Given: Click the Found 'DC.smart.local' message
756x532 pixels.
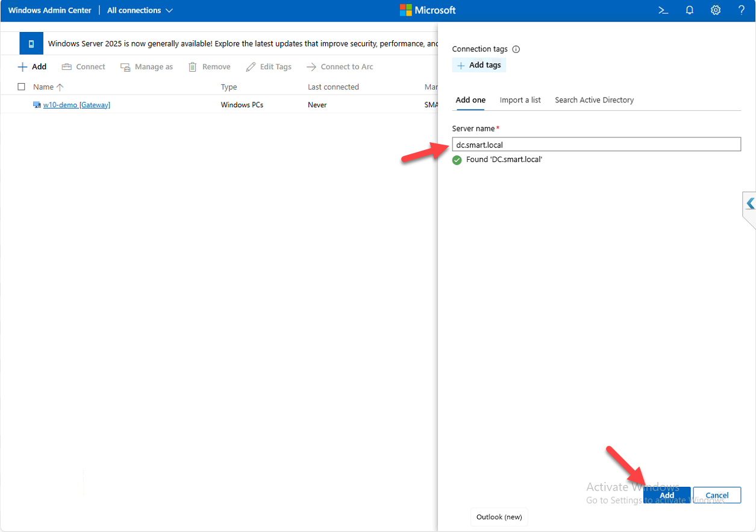Looking at the screenshot, I should 504,160.
